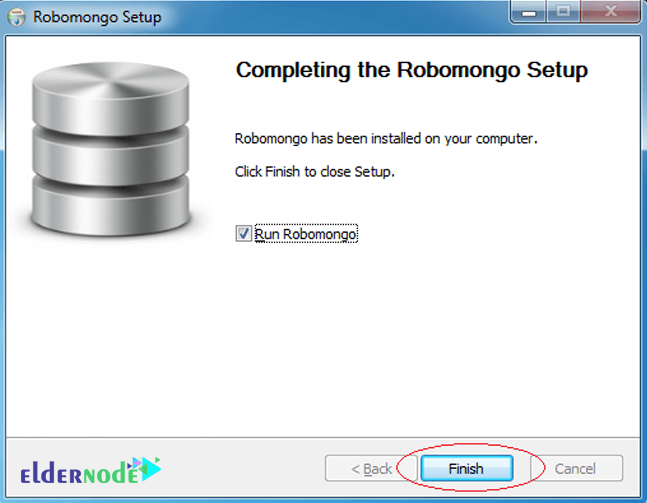Click the "Completing the Robomongo Setup" heading
This screenshot has width=647, height=503.
point(412,70)
